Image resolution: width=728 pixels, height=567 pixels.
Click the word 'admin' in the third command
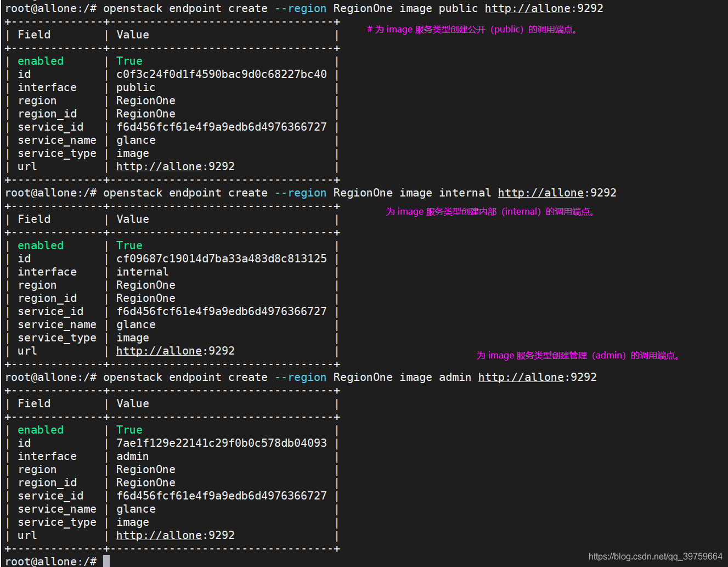coord(455,378)
